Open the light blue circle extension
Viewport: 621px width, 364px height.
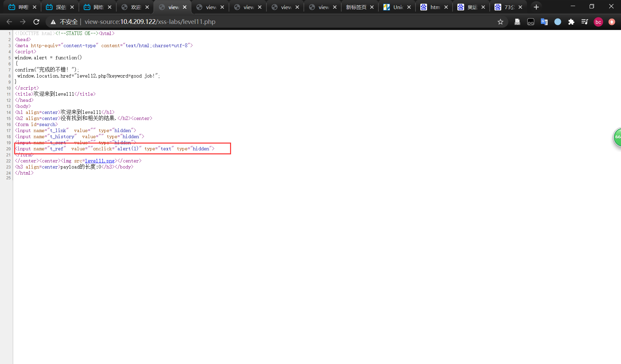tap(558, 22)
